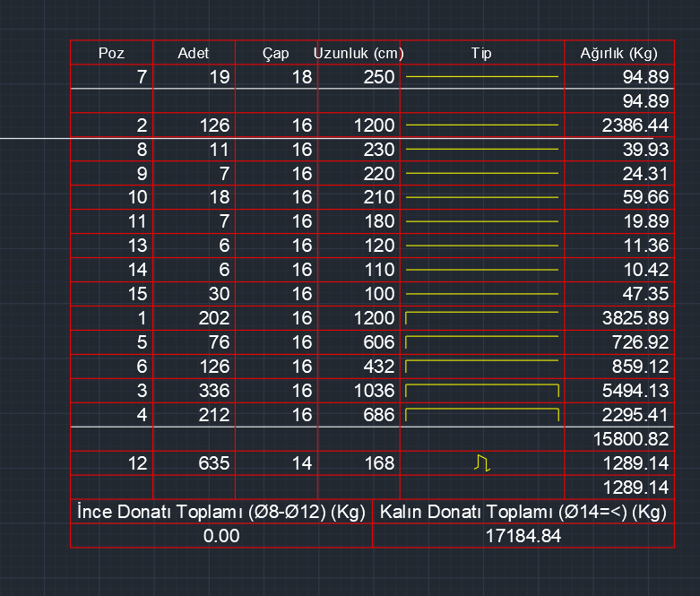Select the length value 1036
The height and width of the screenshot is (596, 700).
[375, 391]
